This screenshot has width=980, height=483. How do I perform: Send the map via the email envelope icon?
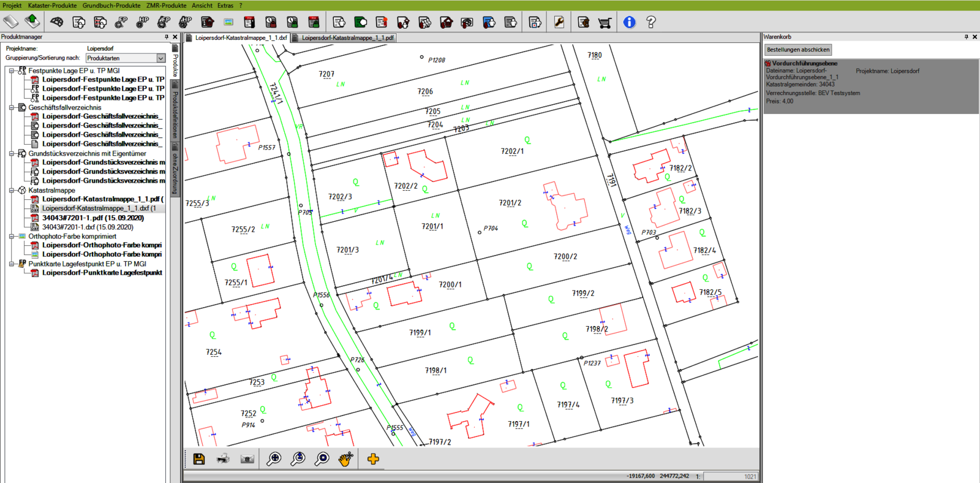(247, 459)
